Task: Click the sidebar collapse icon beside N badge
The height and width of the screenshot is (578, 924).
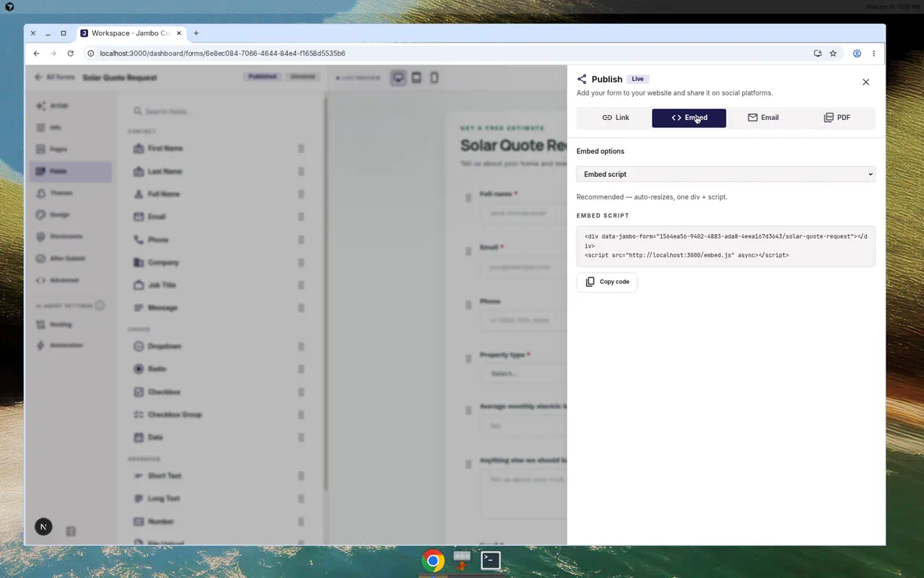Action: 71,531
